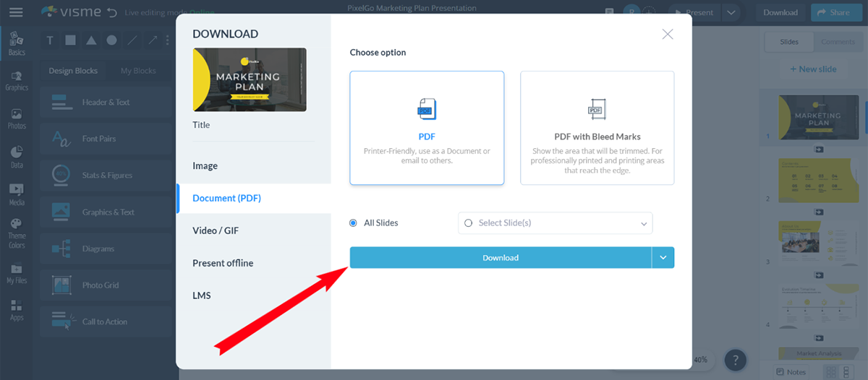The width and height of the screenshot is (868, 380).
Task: Select the triangle shape tool
Action: tap(91, 40)
